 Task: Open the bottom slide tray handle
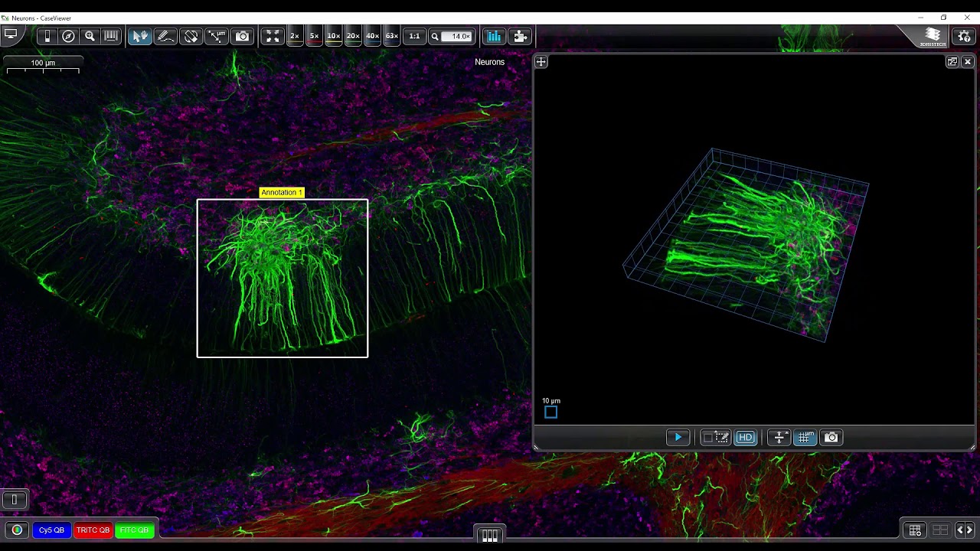coord(490,535)
